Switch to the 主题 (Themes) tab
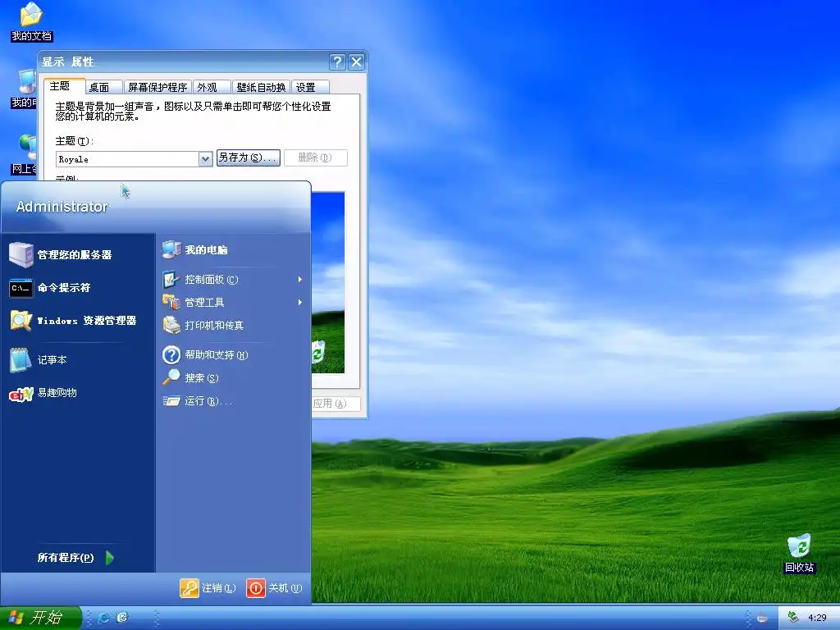The height and width of the screenshot is (630, 840). point(64,86)
